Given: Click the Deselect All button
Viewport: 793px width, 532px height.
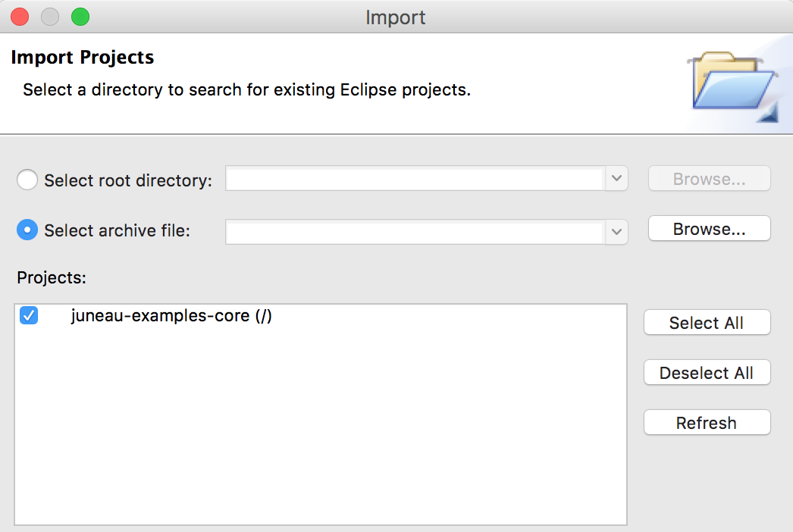Looking at the screenshot, I should click(707, 373).
